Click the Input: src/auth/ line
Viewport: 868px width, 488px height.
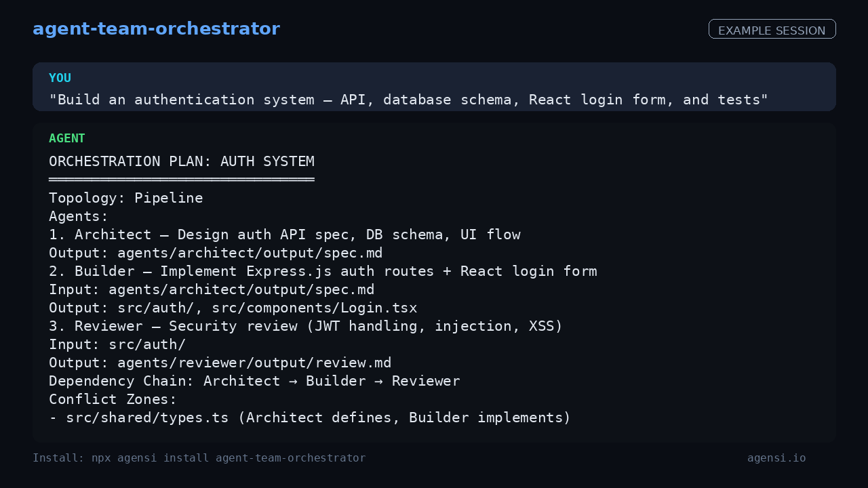click(x=117, y=344)
